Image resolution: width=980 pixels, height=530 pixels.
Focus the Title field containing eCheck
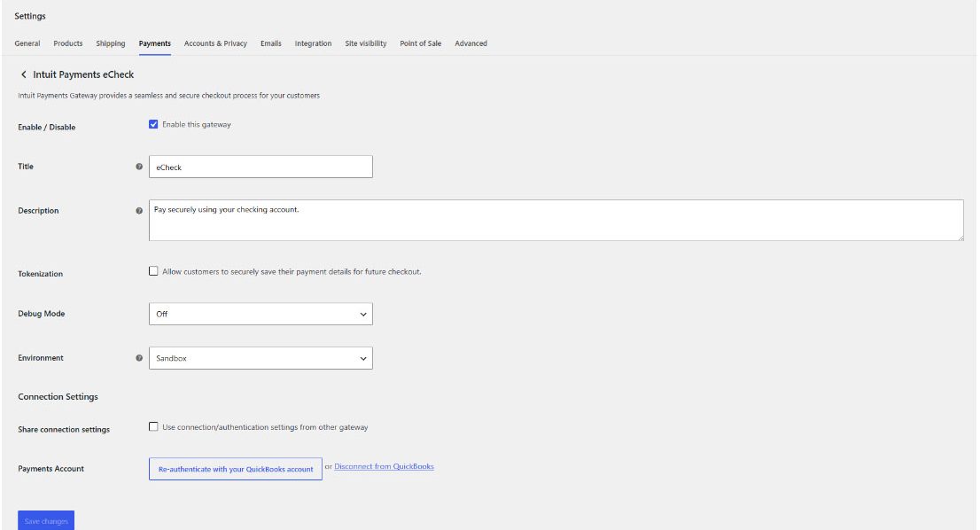pos(261,167)
